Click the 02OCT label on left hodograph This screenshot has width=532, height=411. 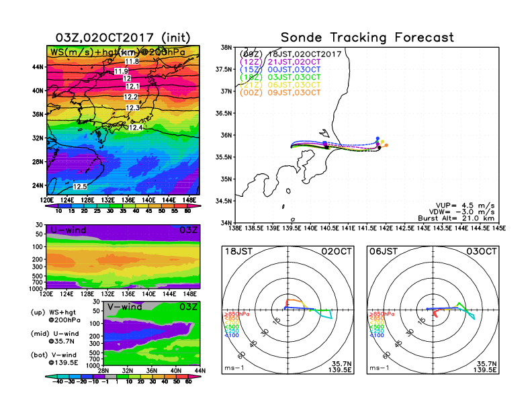pos(337,252)
